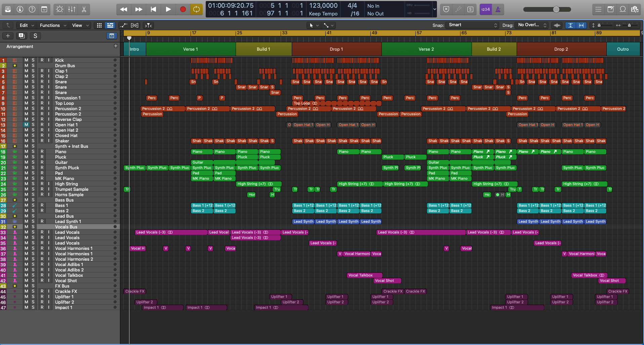644x345 pixels.
Task: Open the Inspector info panel
Action: coord(20,9)
